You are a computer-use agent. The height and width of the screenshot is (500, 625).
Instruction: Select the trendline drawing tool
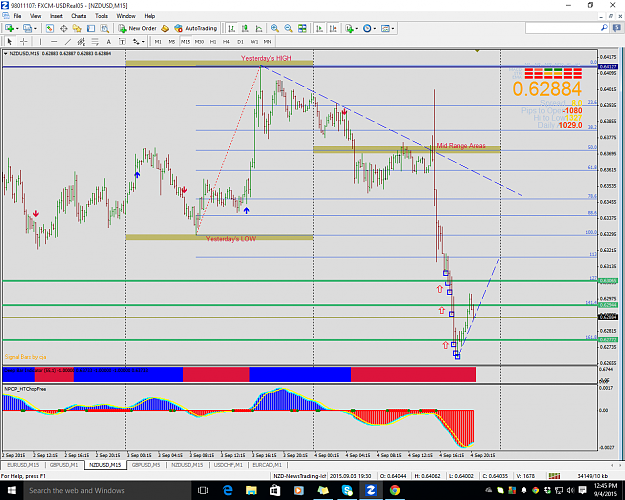point(68,41)
